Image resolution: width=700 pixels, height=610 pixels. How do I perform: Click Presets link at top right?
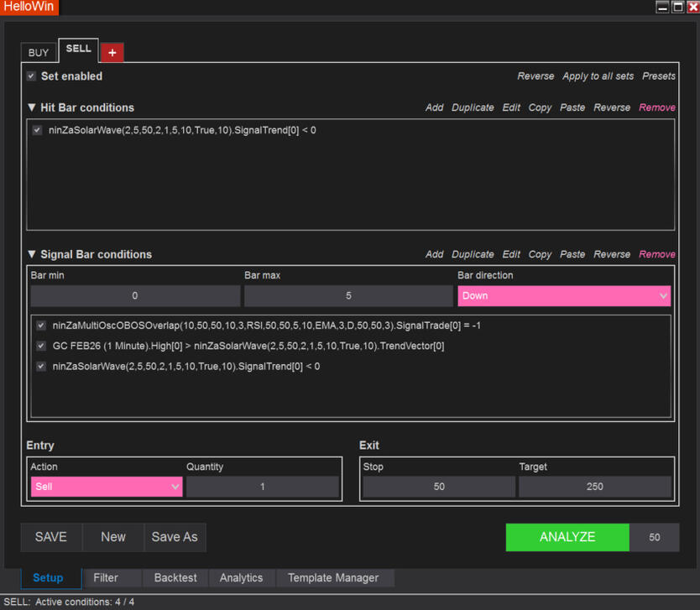point(658,76)
